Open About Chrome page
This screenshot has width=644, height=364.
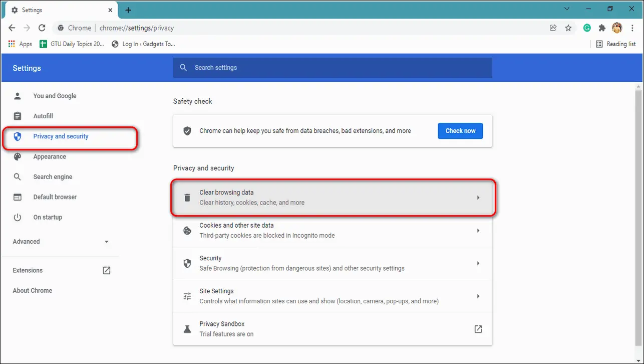click(32, 290)
